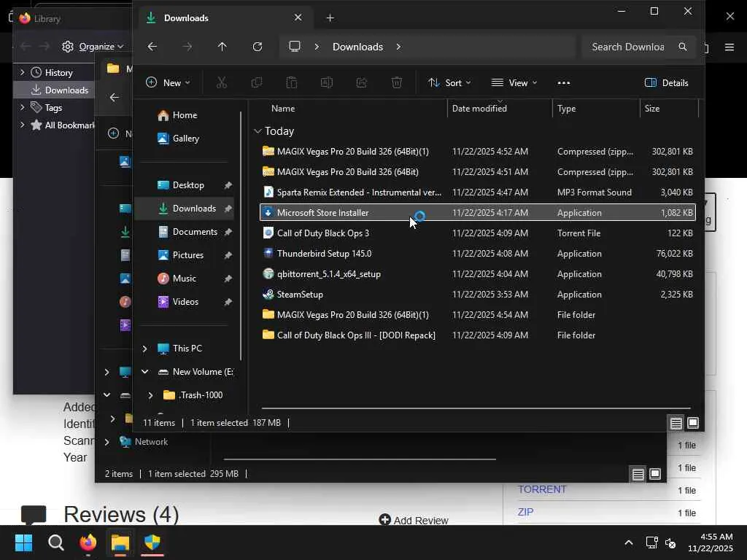Image resolution: width=747 pixels, height=560 pixels.
Task: Click Add Review link on webpage
Action: tap(414, 520)
